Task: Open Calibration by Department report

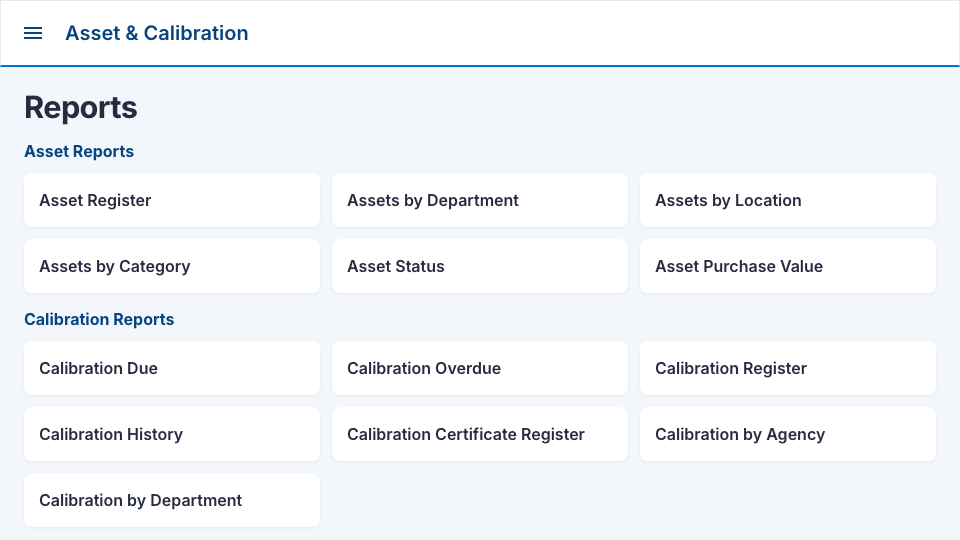Action: point(172,500)
